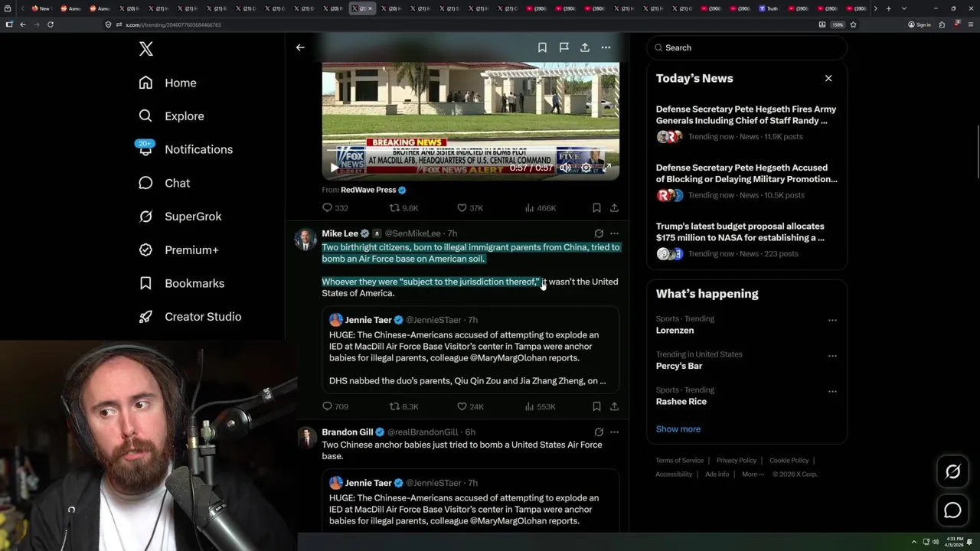Viewport: 980px width, 551px height.
Task: Click the header share icon
Action: [x=585, y=47]
